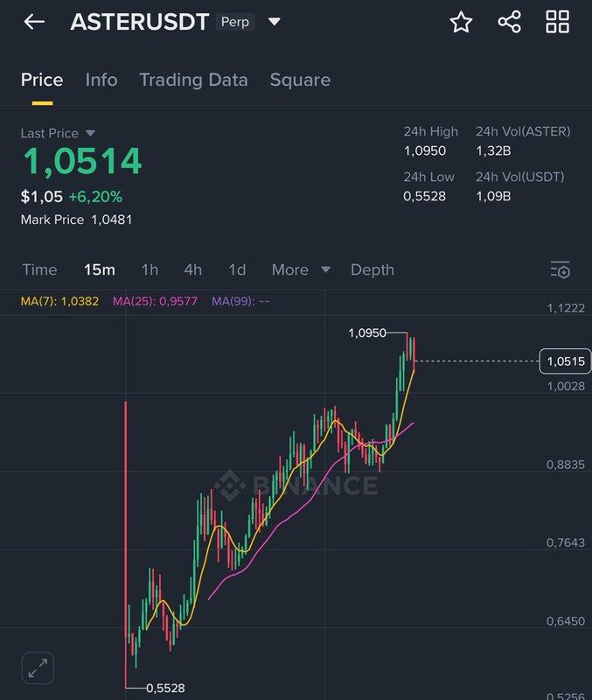Go back using the left arrow

(x=34, y=21)
